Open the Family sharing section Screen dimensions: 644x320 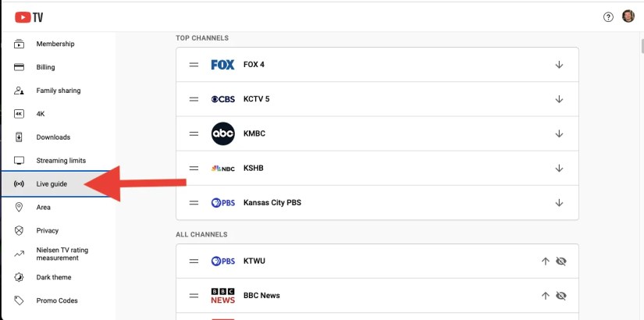pyautogui.click(x=58, y=91)
